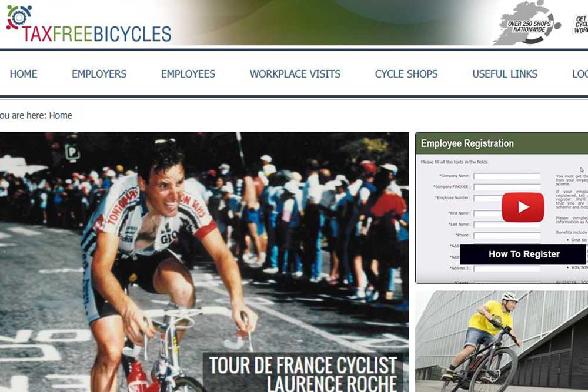Click the How To Register label
The width and height of the screenshot is (588, 392).
pos(524,254)
